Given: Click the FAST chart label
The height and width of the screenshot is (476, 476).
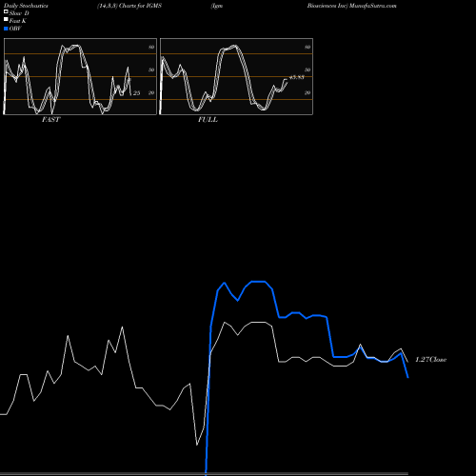Looking at the screenshot, I should click(50, 120).
